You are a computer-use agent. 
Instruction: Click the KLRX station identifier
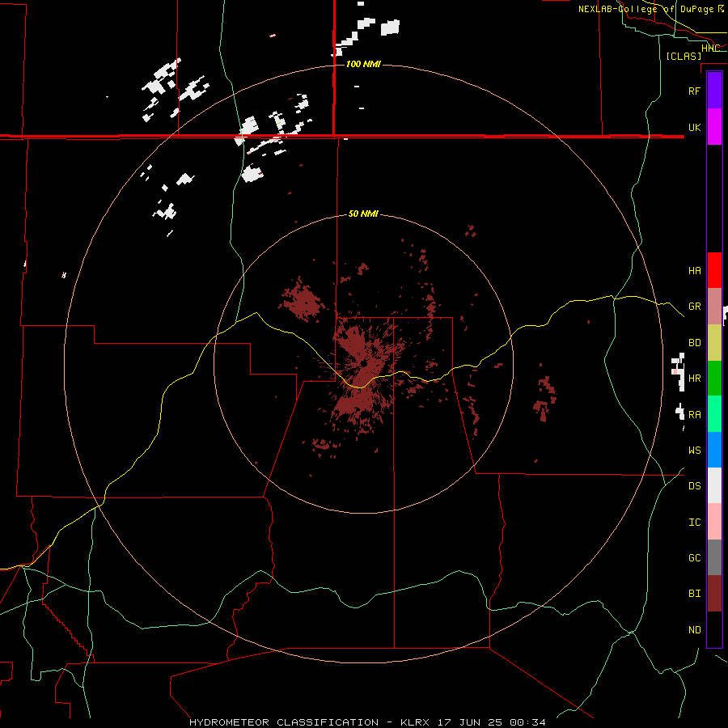(415, 722)
